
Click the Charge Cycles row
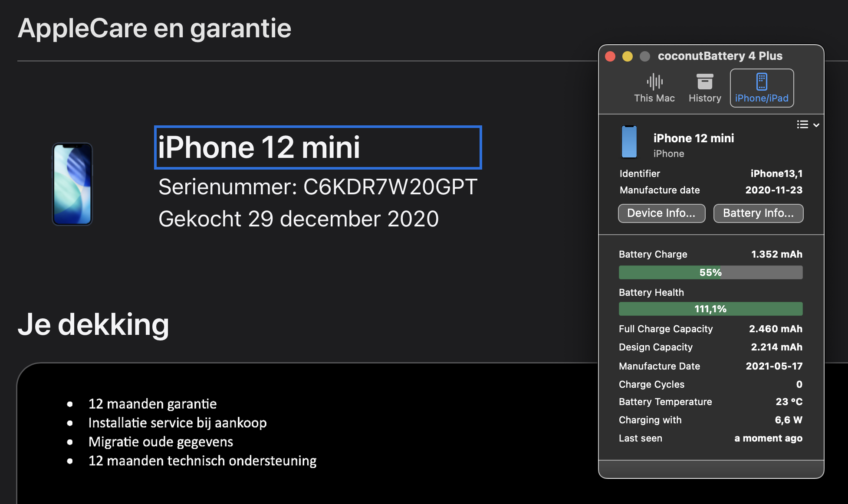[x=710, y=384]
